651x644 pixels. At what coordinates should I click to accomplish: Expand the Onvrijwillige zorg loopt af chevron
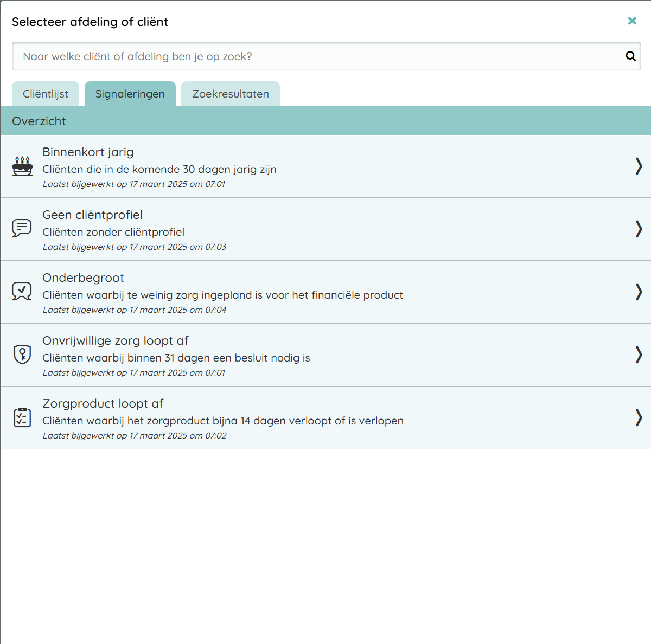tap(639, 355)
